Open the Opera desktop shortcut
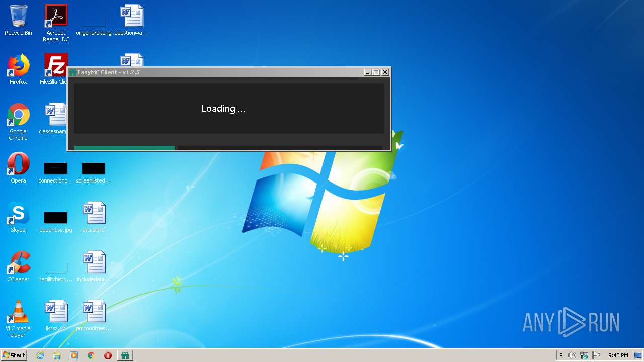Image resolution: width=644 pixels, height=362 pixels. (18, 168)
